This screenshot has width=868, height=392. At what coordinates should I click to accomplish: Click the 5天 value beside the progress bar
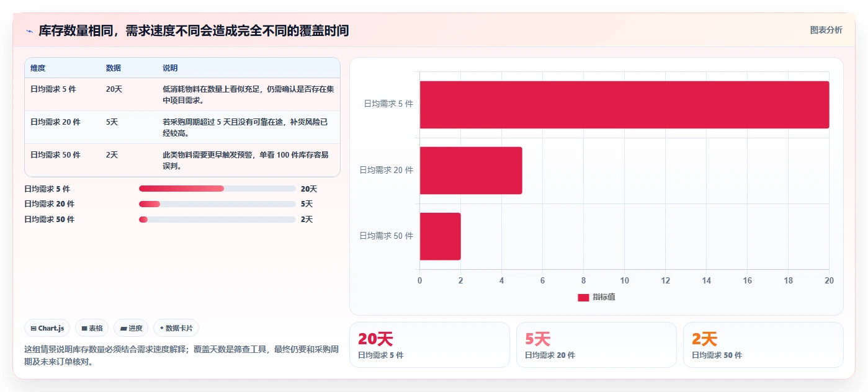point(307,204)
